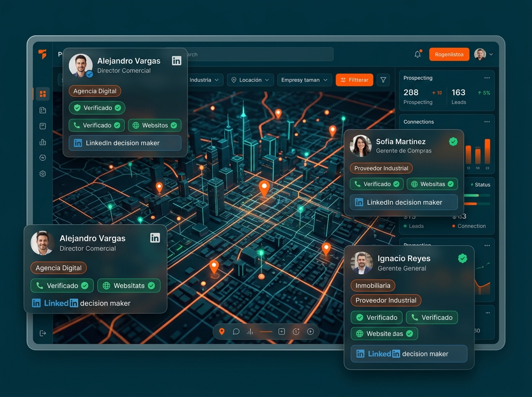Select the bar chart tool in map toolbar
532x397 pixels.
250,331
